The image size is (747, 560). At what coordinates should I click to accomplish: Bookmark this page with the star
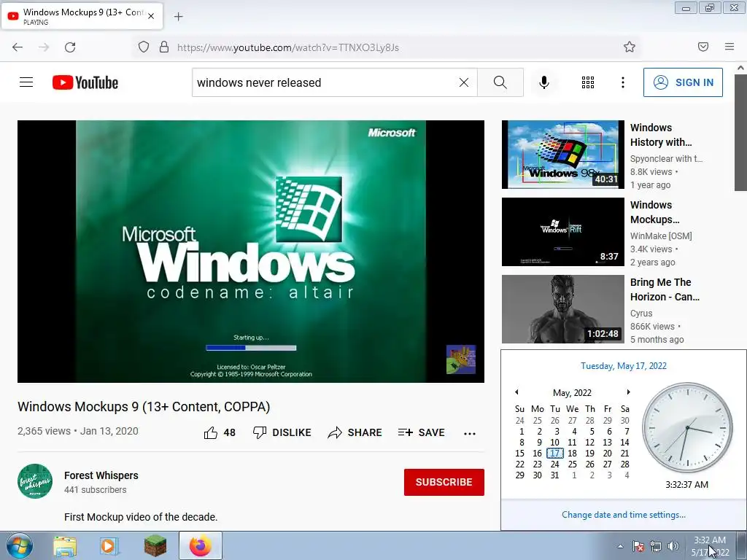click(630, 47)
